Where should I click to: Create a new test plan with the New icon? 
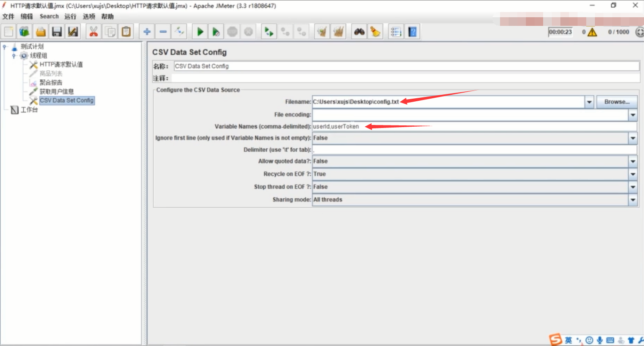point(9,31)
